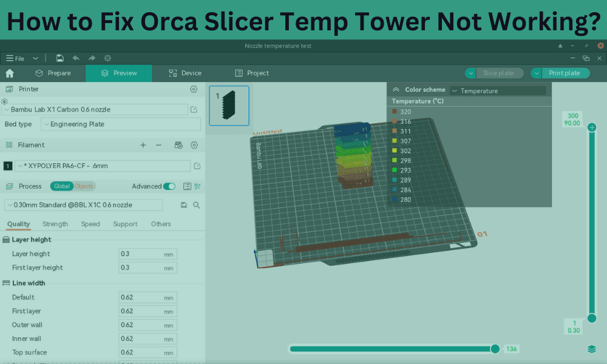This screenshot has width=607, height=364.
Task: Open the Quality settings tab
Action: click(x=19, y=224)
